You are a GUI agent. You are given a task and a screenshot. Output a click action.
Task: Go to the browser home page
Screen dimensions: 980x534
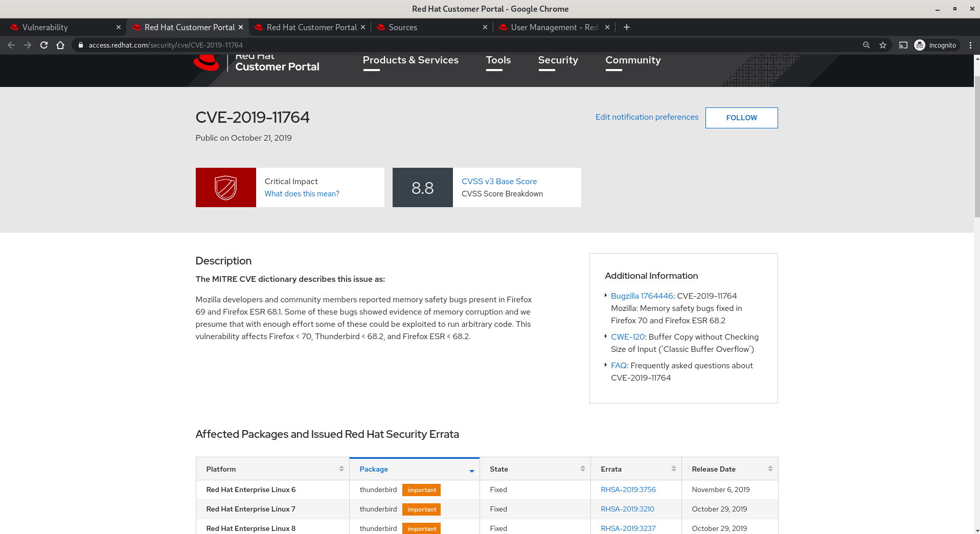60,45
